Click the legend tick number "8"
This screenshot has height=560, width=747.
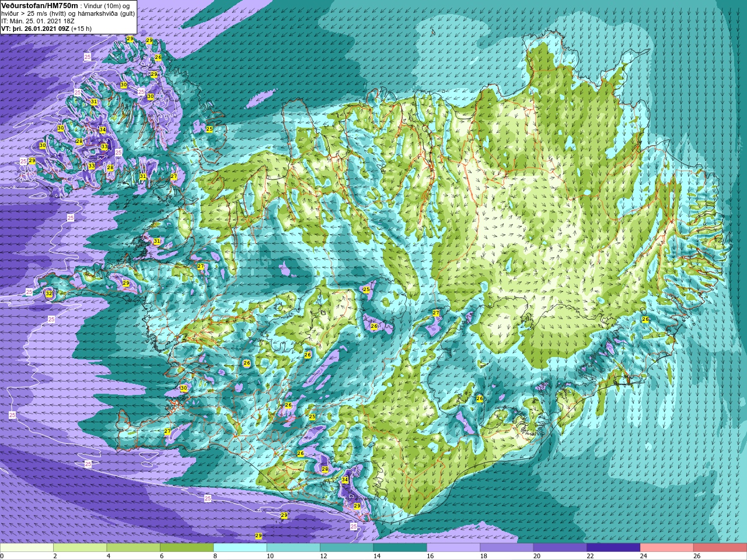coord(215,556)
